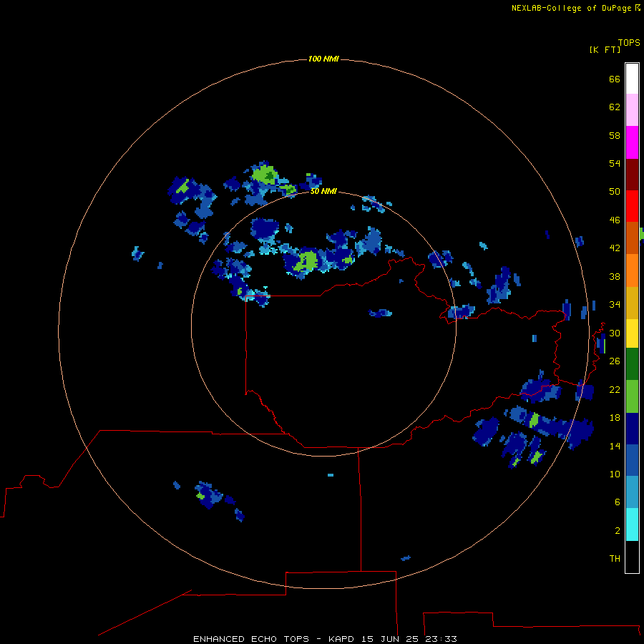
Task: Click the 23:33 timestamp text
Action: pyautogui.click(x=441, y=639)
